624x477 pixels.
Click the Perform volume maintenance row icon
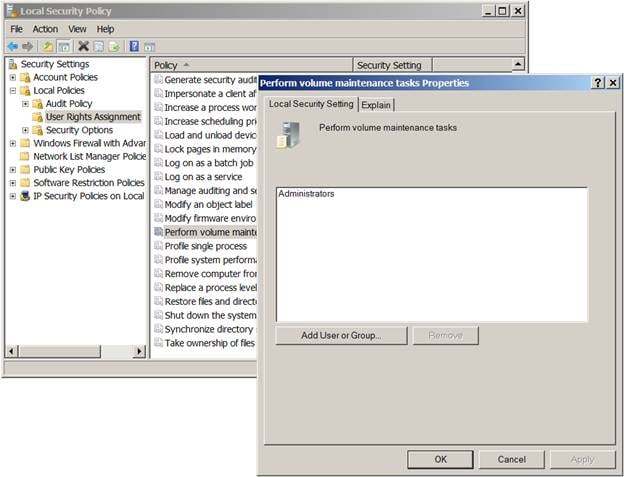tap(158, 232)
